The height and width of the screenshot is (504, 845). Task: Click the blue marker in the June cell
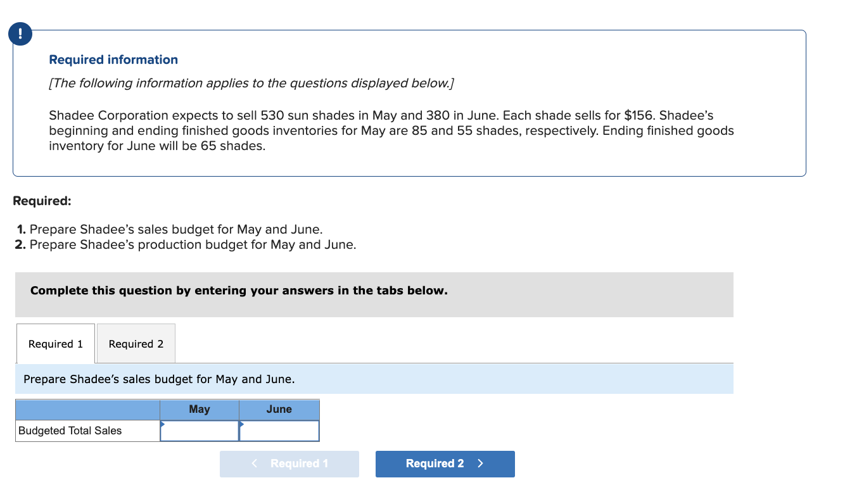click(x=243, y=425)
